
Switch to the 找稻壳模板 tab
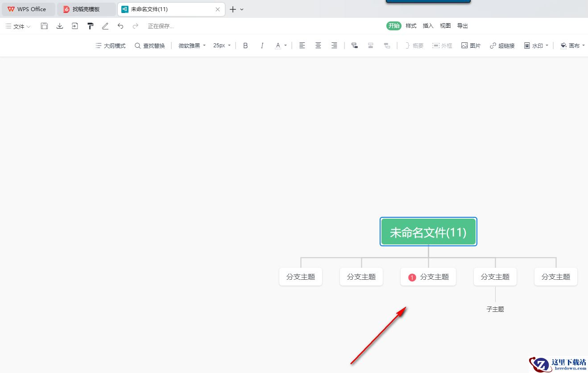point(86,9)
